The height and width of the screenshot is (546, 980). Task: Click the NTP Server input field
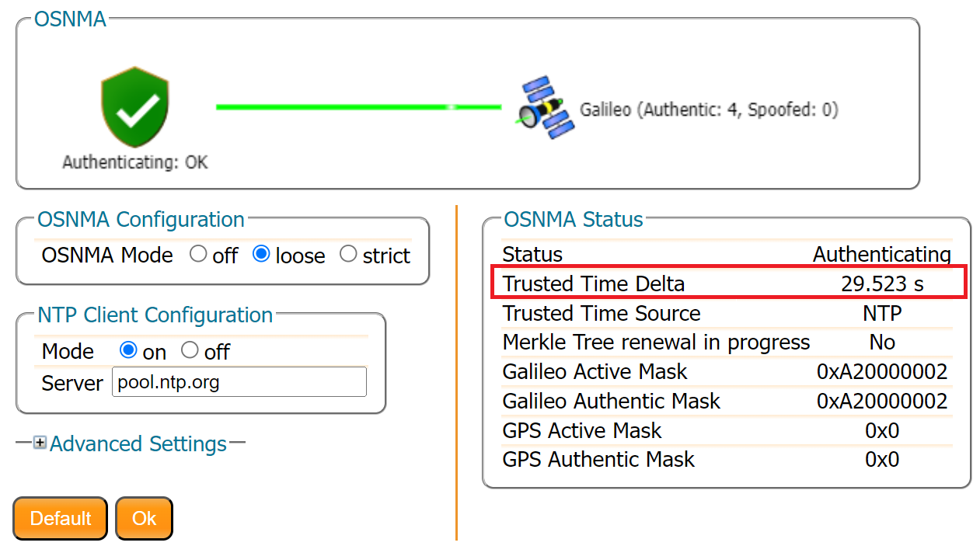239,383
